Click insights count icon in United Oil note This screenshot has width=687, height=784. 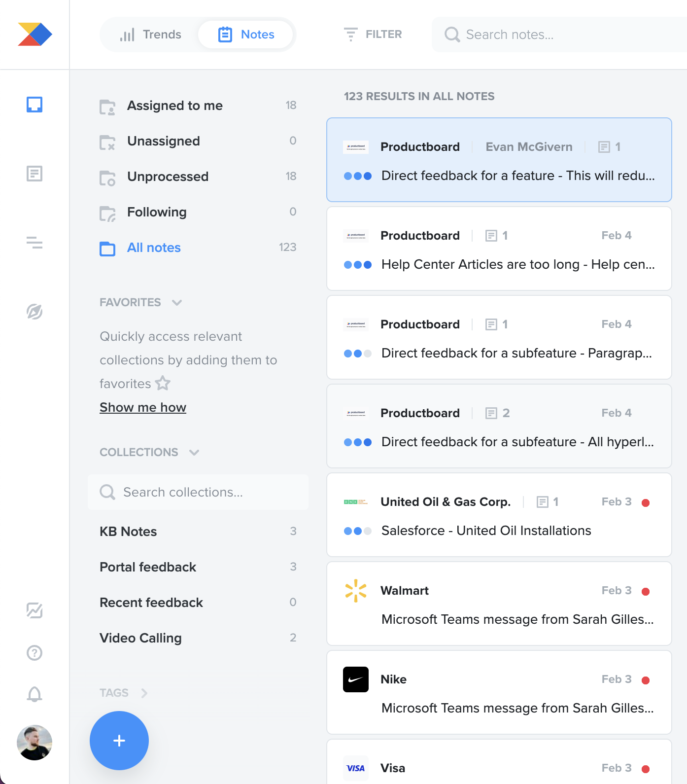543,502
